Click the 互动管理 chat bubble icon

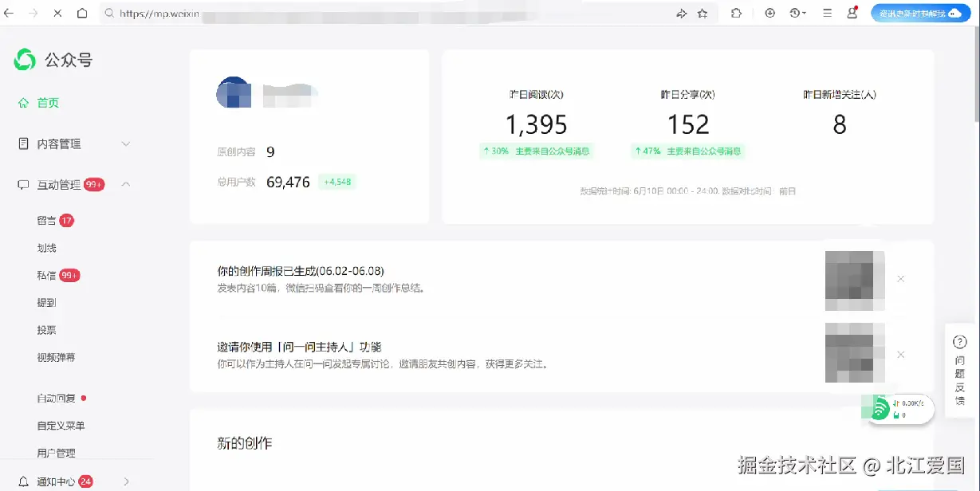[x=22, y=184]
